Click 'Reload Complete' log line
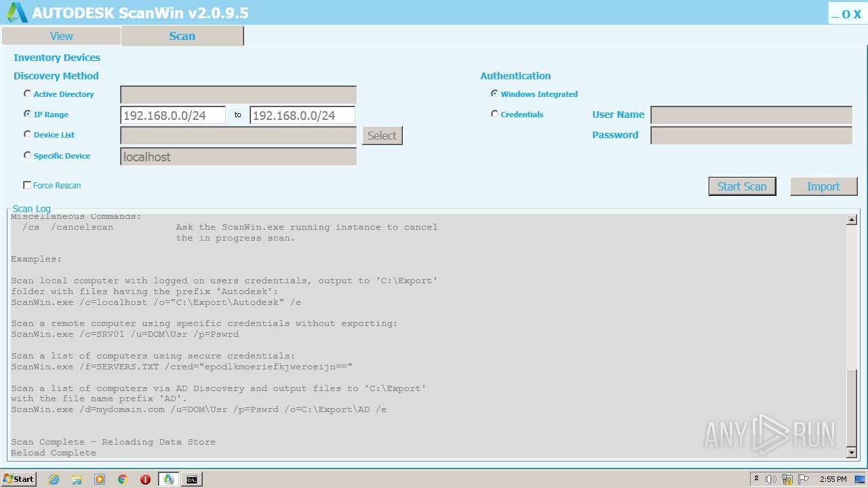868x488 pixels. (x=54, y=453)
